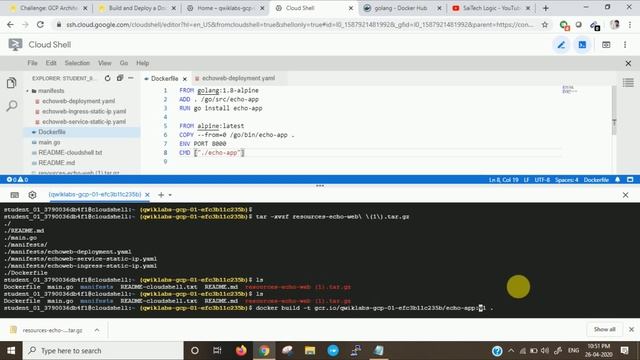
Task: Close the qwiklabs terminal tab
Action: [147, 195]
